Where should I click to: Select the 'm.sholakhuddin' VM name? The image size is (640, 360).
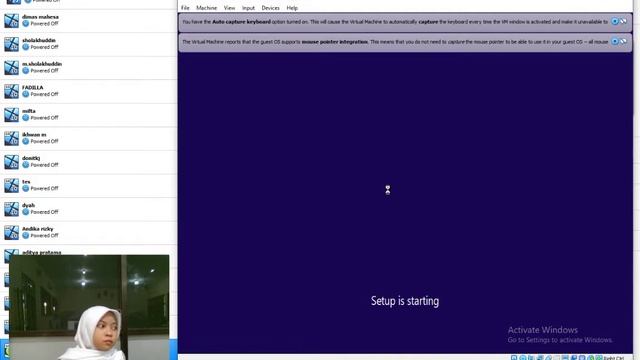42,64
